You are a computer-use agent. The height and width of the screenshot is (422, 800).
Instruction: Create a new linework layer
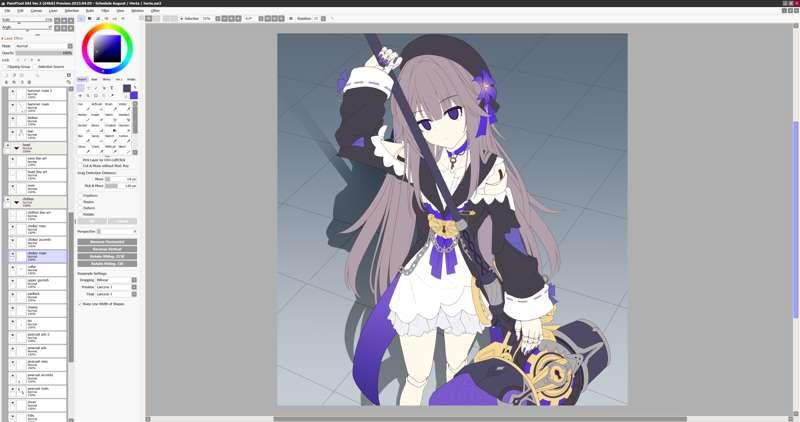point(14,75)
